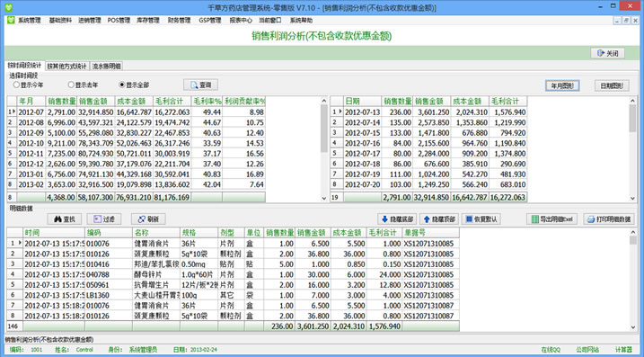Close the report with 关闭 button
Screen dimensions: 644x357
(607, 53)
